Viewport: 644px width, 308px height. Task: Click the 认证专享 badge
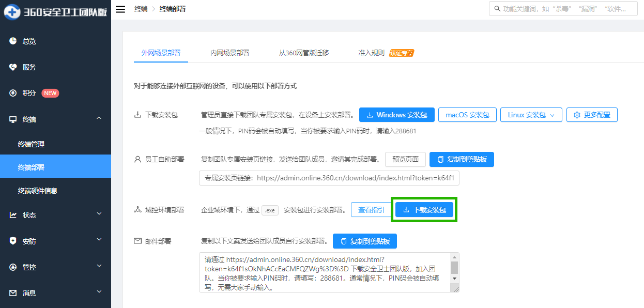[x=402, y=53]
